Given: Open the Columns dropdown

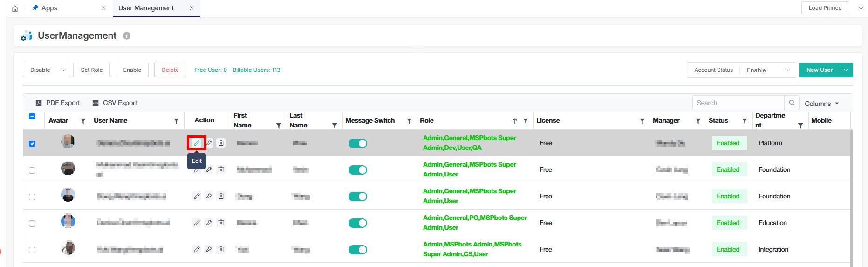Looking at the screenshot, I should (x=821, y=104).
